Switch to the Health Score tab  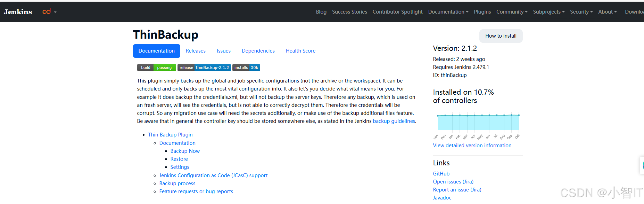point(300,51)
